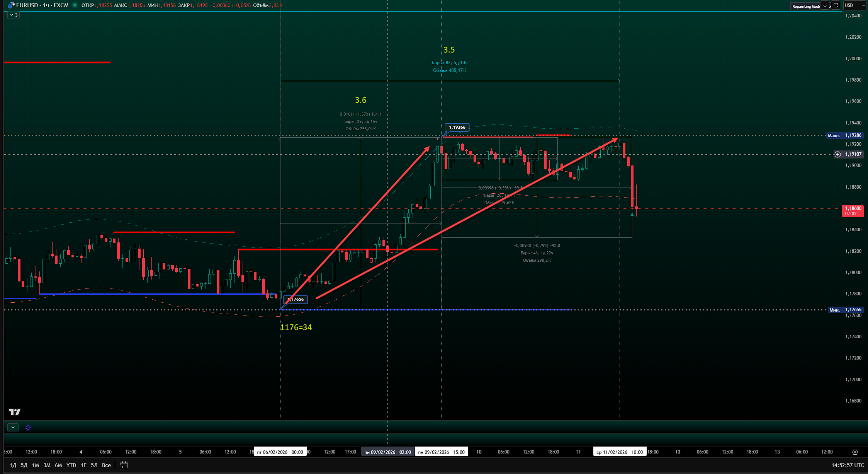Click the 1,19266 price label callout
This screenshot has width=868, height=474.
(x=457, y=127)
